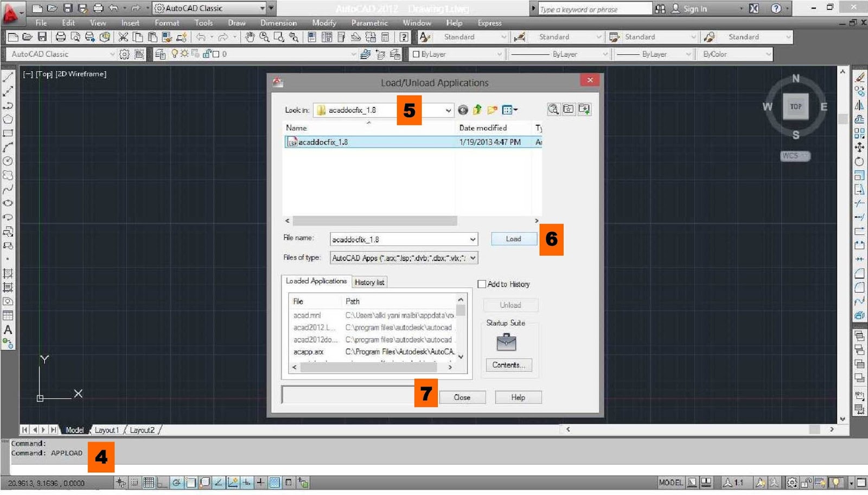This screenshot has height=495, width=868.
Task: Switch to the History list tab
Action: [369, 282]
